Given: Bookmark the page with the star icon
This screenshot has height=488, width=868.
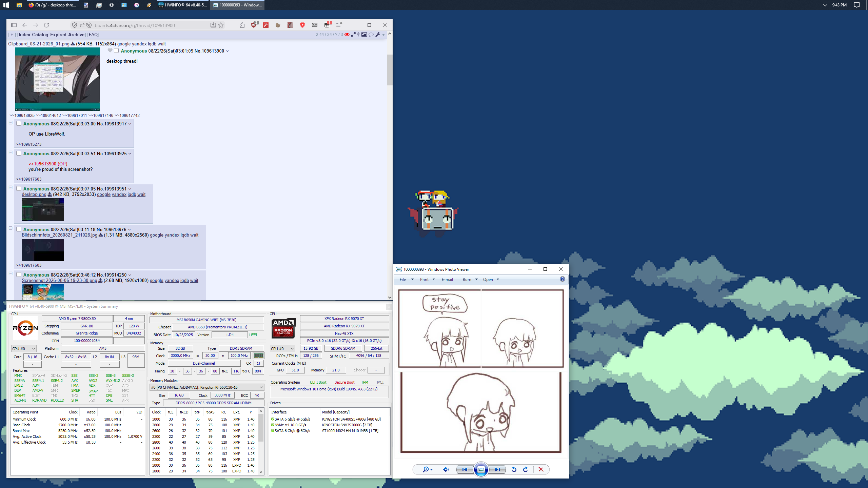Looking at the screenshot, I should pos(221,25).
